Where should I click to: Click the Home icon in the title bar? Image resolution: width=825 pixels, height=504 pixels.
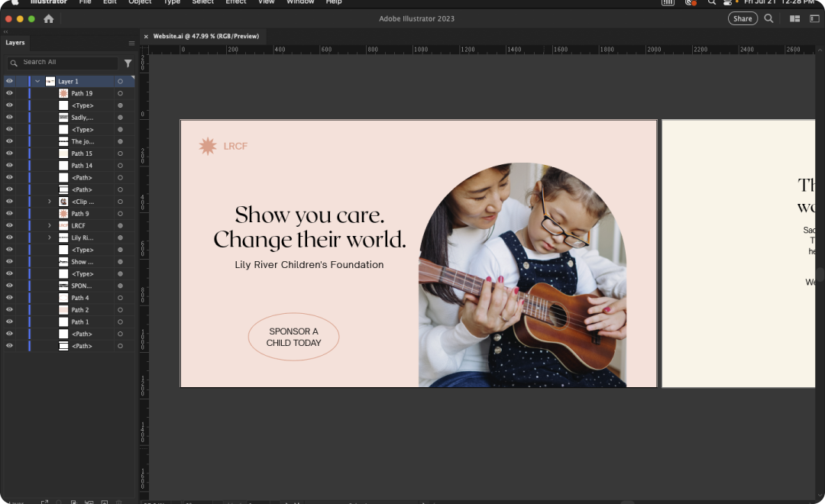click(49, 18)
